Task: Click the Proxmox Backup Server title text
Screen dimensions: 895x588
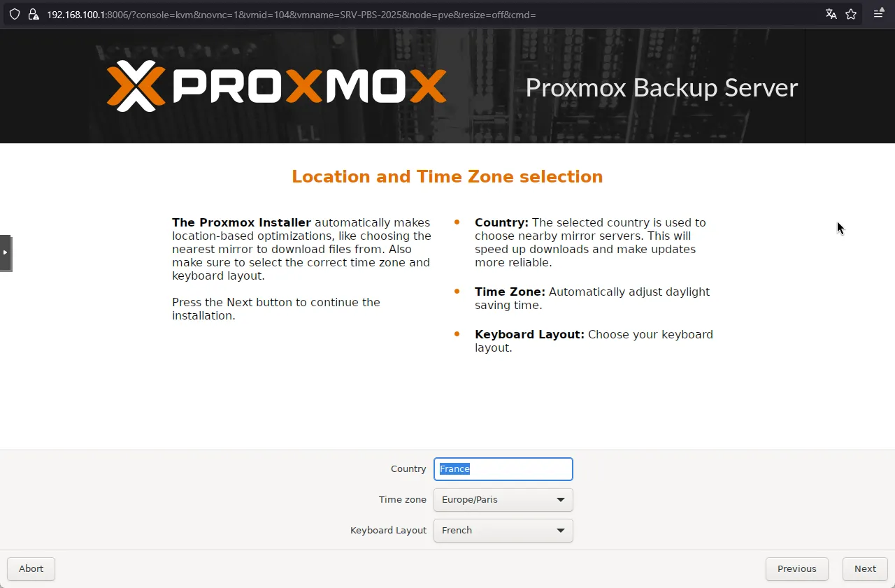Action: [661, 87]
